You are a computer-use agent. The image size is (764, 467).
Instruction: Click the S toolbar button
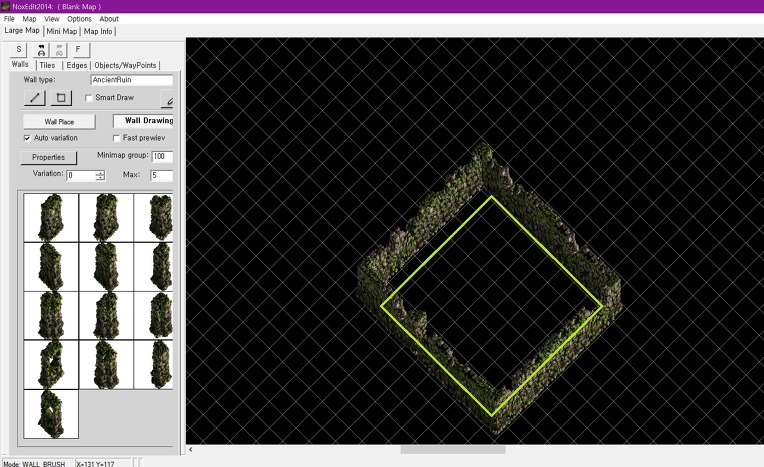[19, 49]
